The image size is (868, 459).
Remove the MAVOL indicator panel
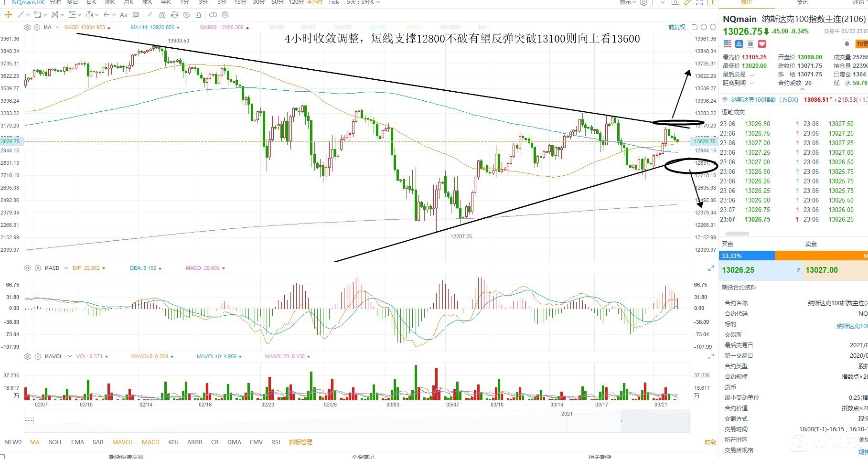click(x=38, y=356)
